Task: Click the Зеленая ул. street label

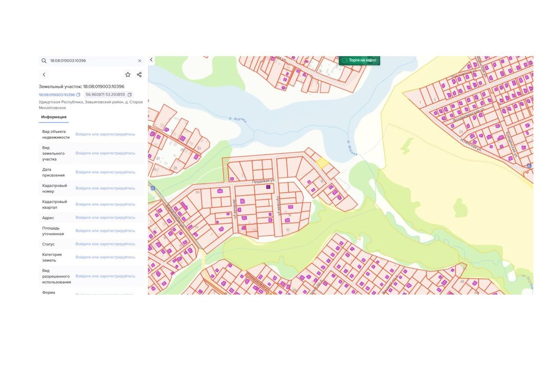Action: pos(235,209)
